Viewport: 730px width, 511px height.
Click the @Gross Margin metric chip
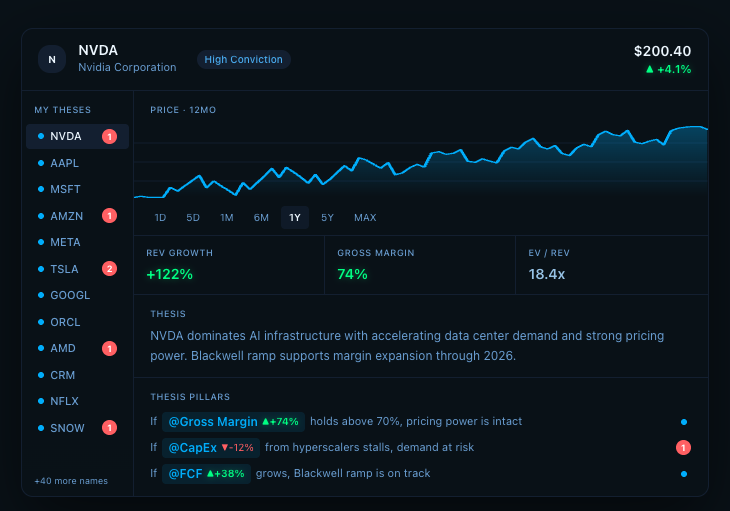click(x=233, y=422)
